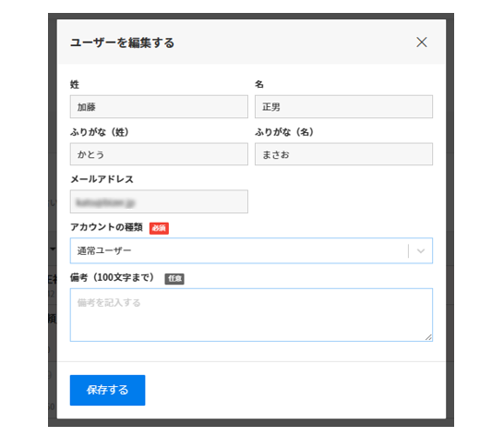This screenshot has width=504, height=437.
Task: Click the ふりがな（名） label
Action: click(x=284, y=132)
